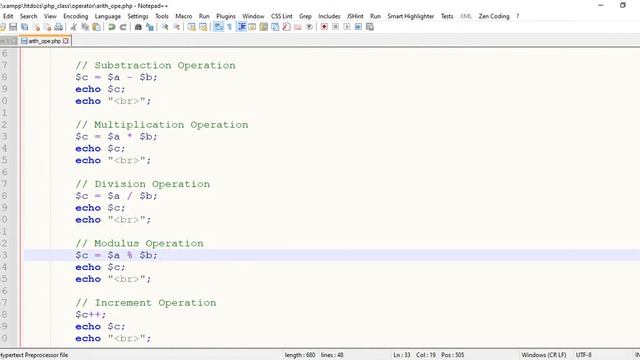Image resolution: width=640 pixels, height=360 pixels.
Task: Click the Save file toolbar icon
Action: [x=13, y=27]
